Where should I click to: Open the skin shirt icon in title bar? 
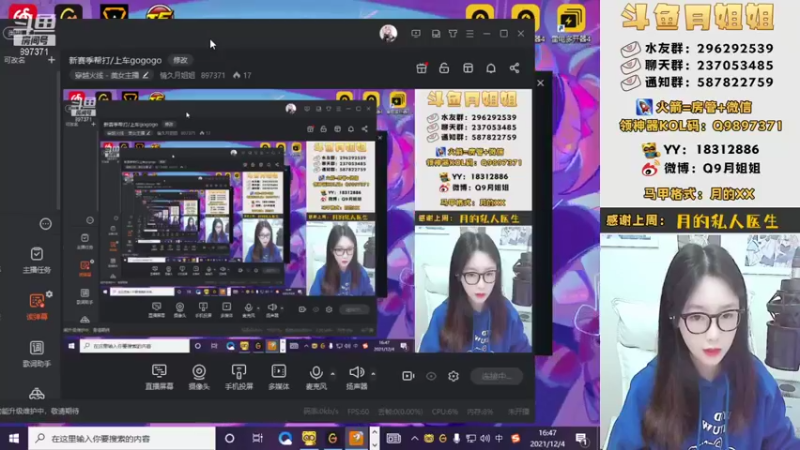point(453,34)
